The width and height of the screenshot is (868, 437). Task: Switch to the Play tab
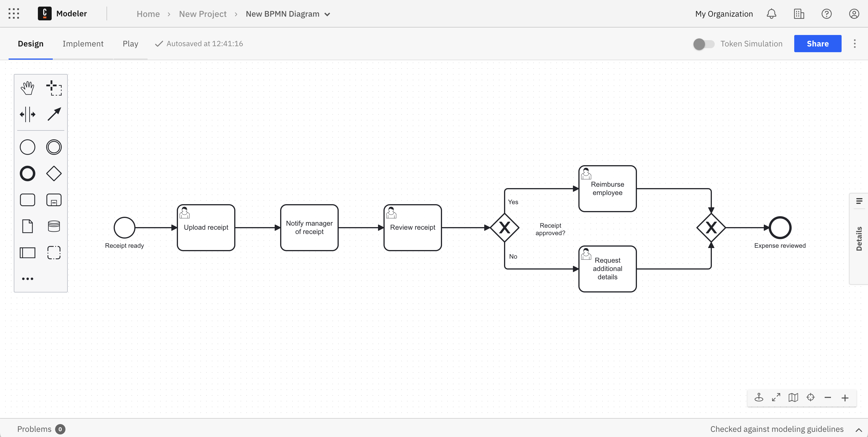131,44
